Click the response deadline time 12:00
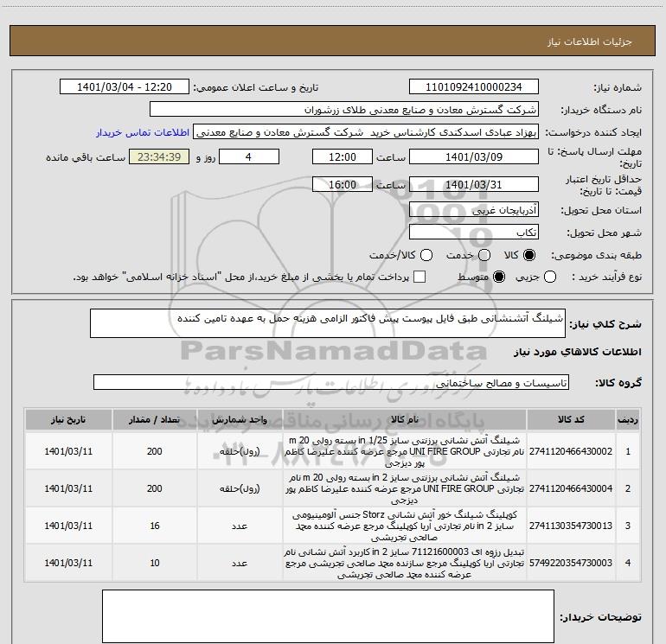666x644 pixels. click(343, 156)
